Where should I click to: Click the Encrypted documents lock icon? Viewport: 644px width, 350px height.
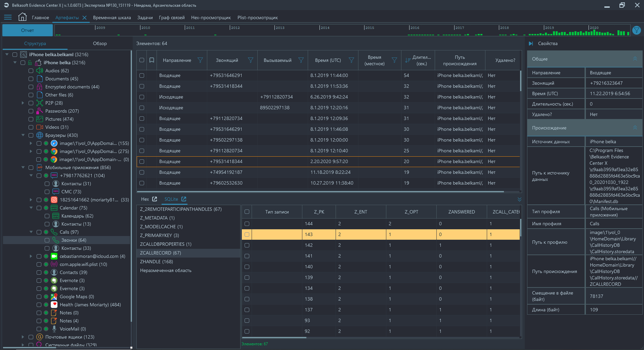click(x=40, y=87)
